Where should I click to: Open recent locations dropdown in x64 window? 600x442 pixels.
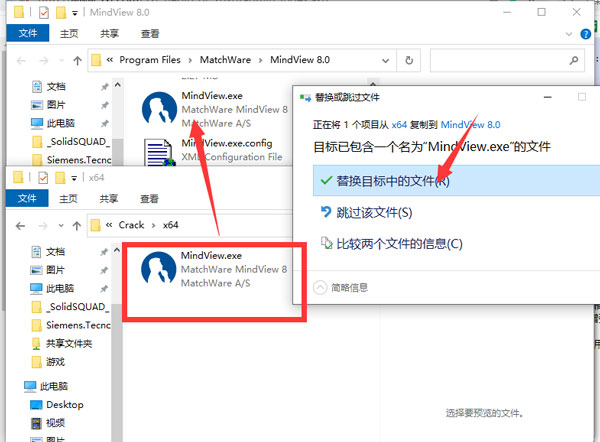[x=61, y=226]
